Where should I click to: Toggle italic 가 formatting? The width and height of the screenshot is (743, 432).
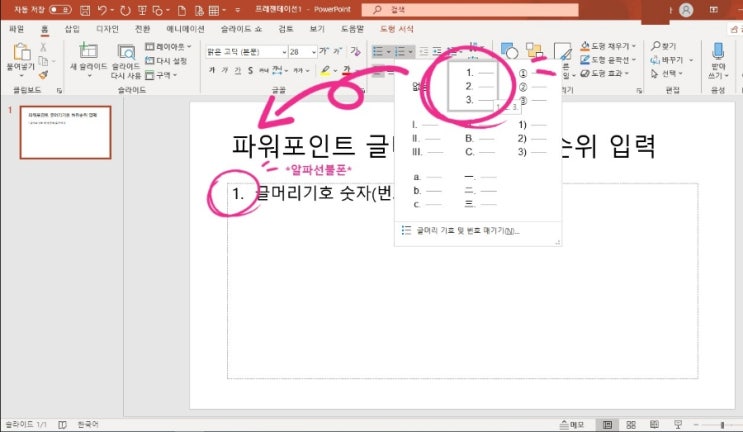pyautogui.click(x=224, y=70)
